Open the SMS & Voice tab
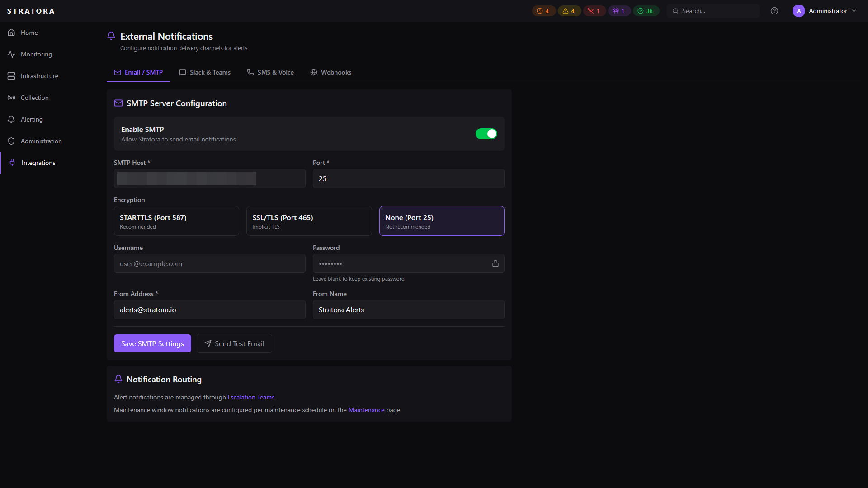This screenshot has height=488, width=868. pos(270,72)
